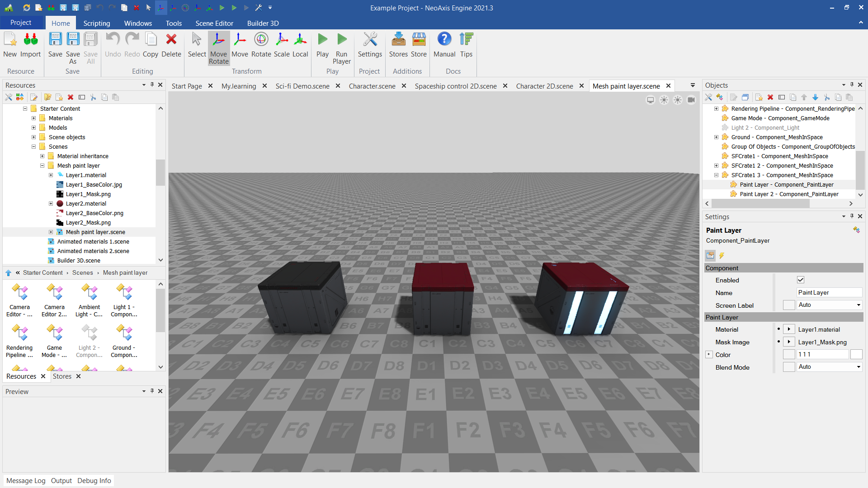The image size is (868, 488).
Task: Collapse the Mesh paint layer folder
Action: [x=42, y=166]
